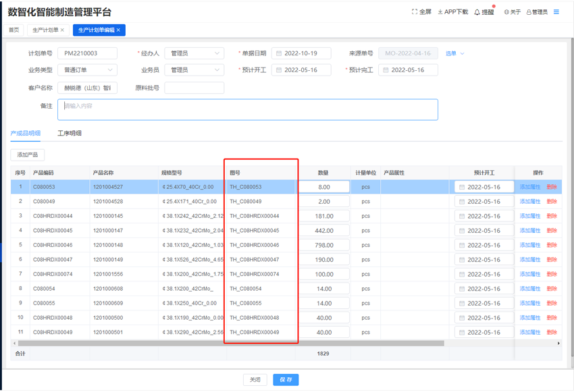
Task: Click the horizontal table scrollbar
Action: [231, 343]
